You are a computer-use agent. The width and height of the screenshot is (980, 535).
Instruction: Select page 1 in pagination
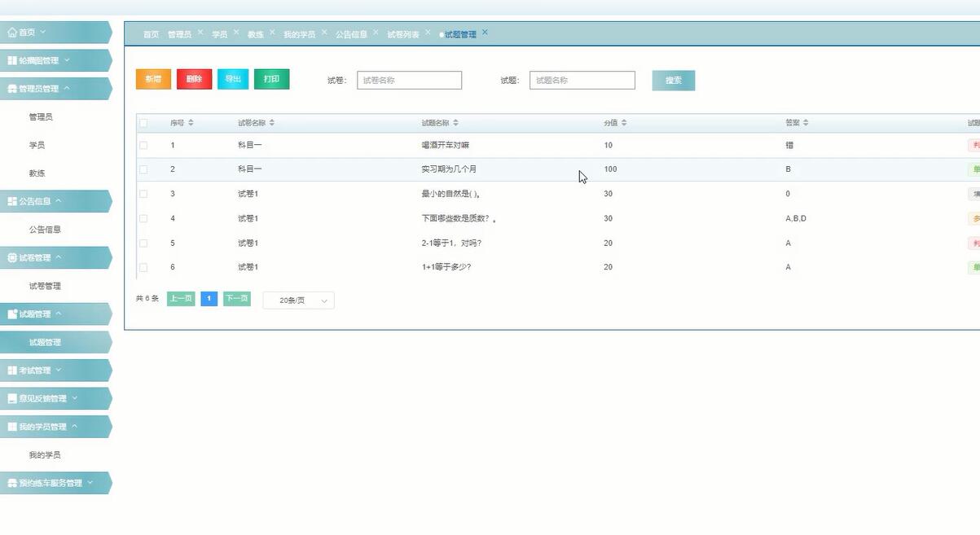pos(209,299)
